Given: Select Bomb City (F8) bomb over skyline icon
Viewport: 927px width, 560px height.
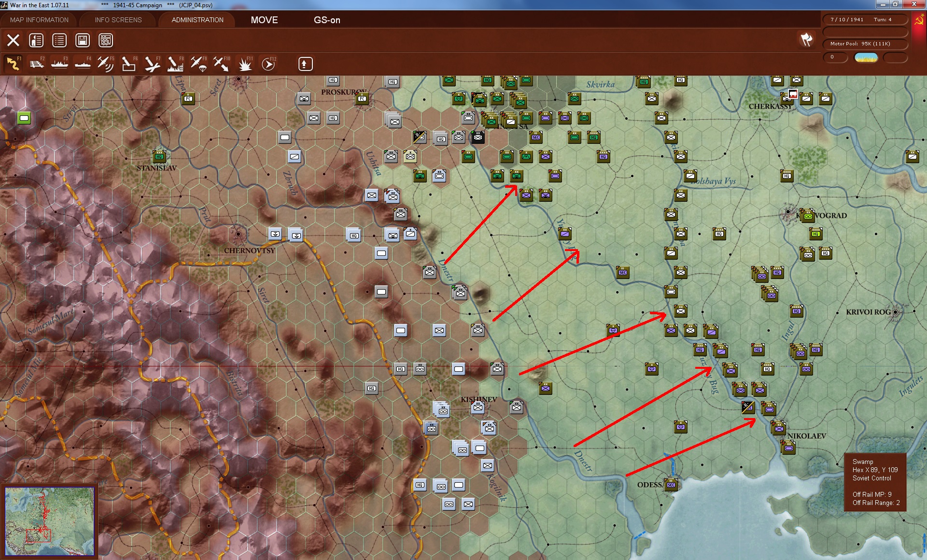Looking at the screenshot, I should coord(175,64).
